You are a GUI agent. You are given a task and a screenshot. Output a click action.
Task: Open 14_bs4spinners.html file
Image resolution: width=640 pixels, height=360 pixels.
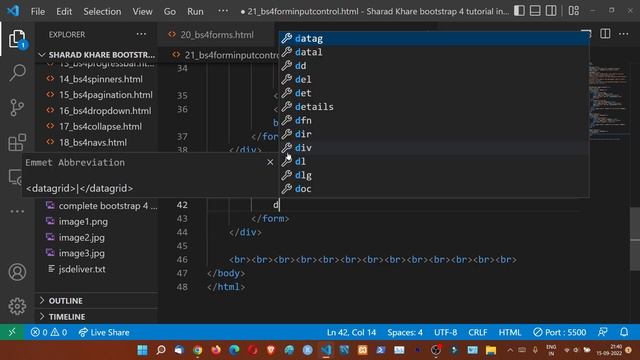[x=100, y=79]
